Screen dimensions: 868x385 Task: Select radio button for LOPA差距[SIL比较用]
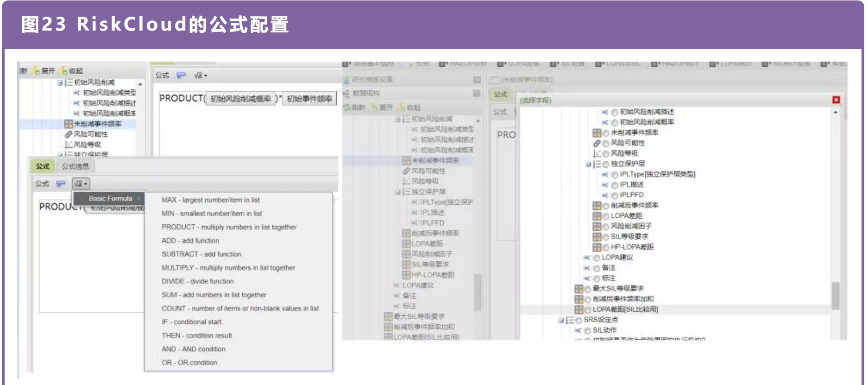587,309
